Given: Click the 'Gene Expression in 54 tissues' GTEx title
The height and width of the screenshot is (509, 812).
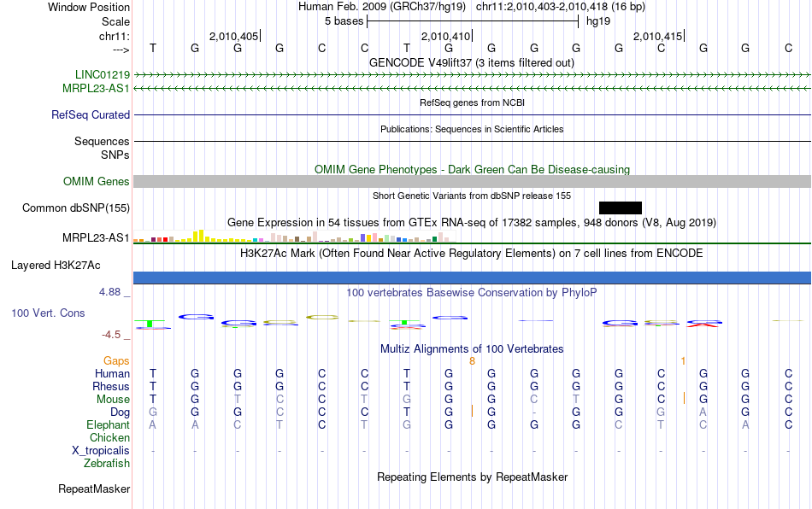Looking at the screenshot, I should (472, 222).
